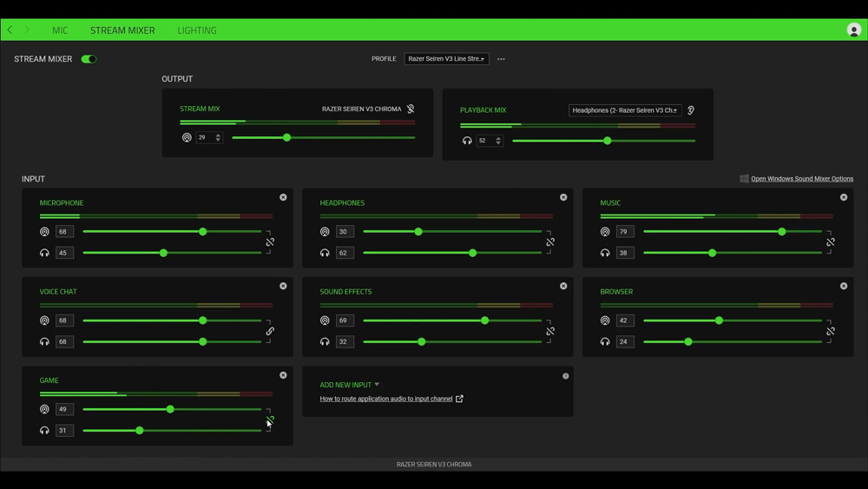Mute Browser stream broadcast icon
The width and height of the screenshot is (868, 489).
tap(605, 320)
